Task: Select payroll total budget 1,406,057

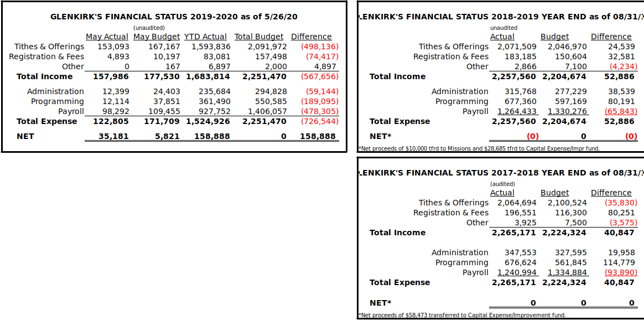Action: [267, 111]
